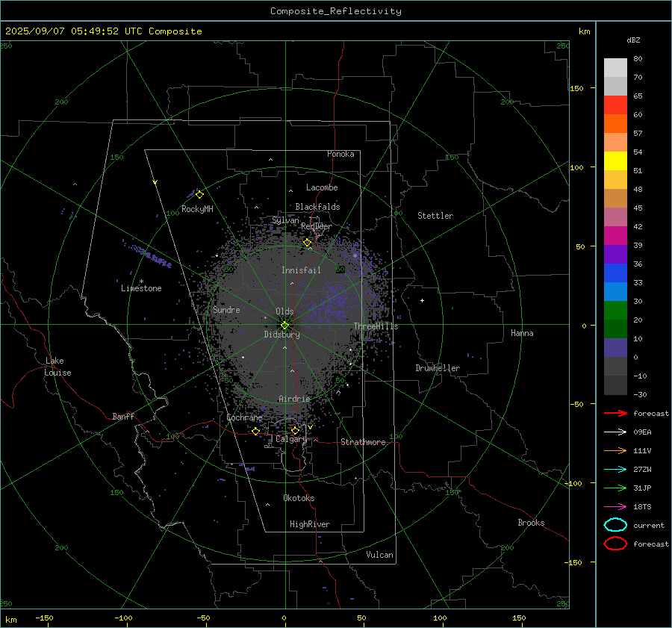This screenshot has width=672, height=628.
Task: Click the Strathmore city label
Action: [363, 442]
